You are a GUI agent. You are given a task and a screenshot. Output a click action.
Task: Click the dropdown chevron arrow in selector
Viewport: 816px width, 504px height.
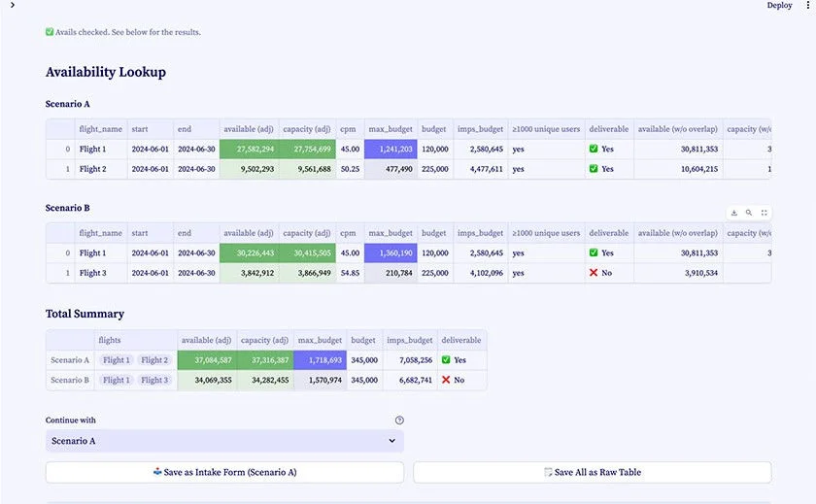[x=391, y=441]
